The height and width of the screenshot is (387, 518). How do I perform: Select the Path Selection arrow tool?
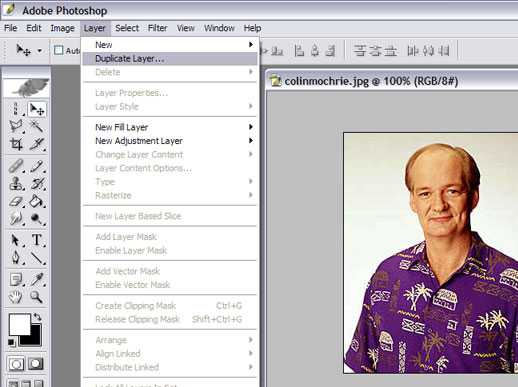point(16,240)
